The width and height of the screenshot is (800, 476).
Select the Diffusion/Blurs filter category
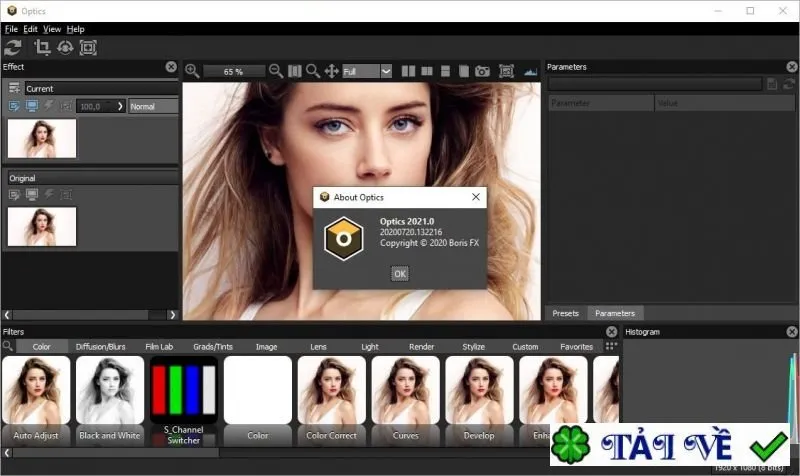pyautogui.click(x=101, y=346)
